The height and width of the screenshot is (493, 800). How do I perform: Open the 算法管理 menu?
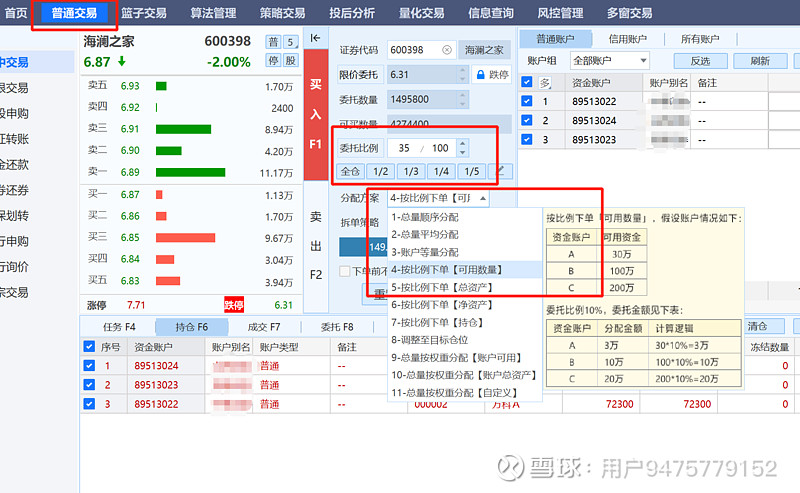tap(213, 13)
